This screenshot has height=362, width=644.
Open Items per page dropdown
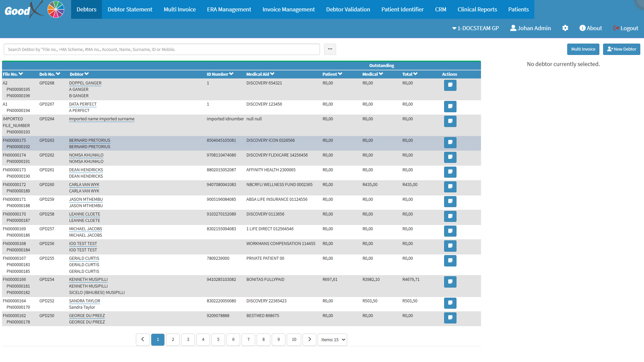pos(332,340)
